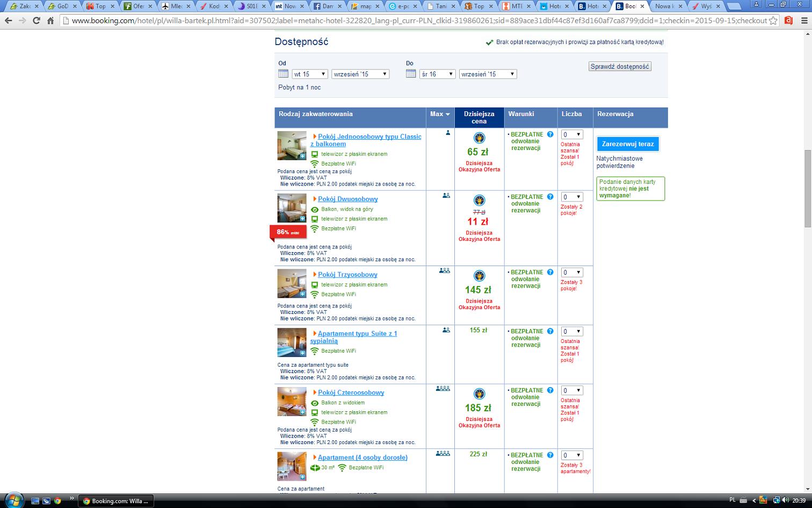Screen dimensions: 812x508
Task: Switch to the GoD browser tab
Action: [61, 6]
